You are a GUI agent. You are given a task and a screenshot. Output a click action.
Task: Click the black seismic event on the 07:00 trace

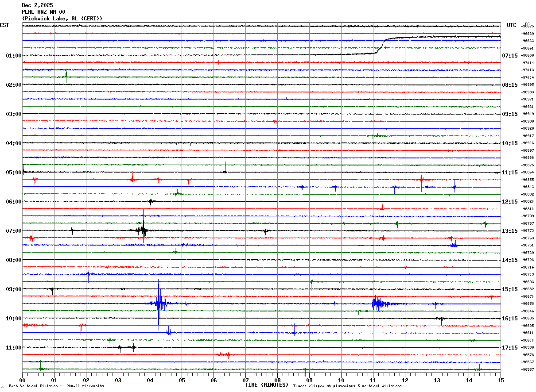pos(142,230)
